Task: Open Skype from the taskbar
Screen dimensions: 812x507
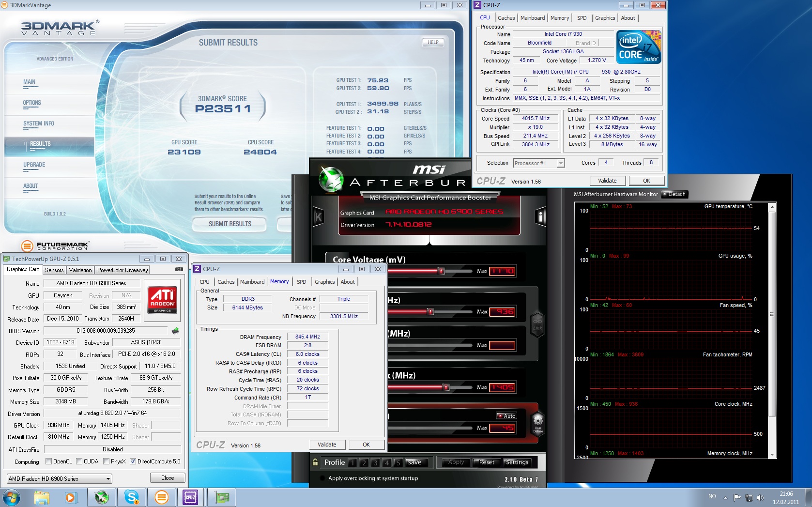Action: click(x=132, y=497)
